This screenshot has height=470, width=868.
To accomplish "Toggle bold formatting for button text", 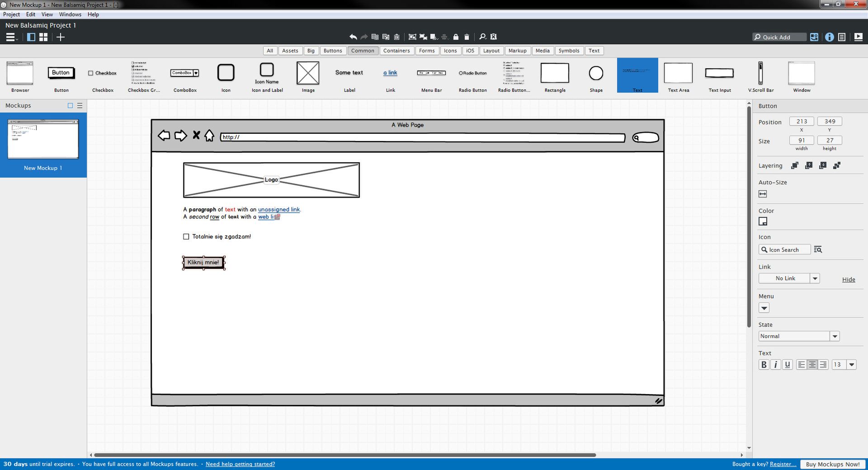I will tap(764, 364).
